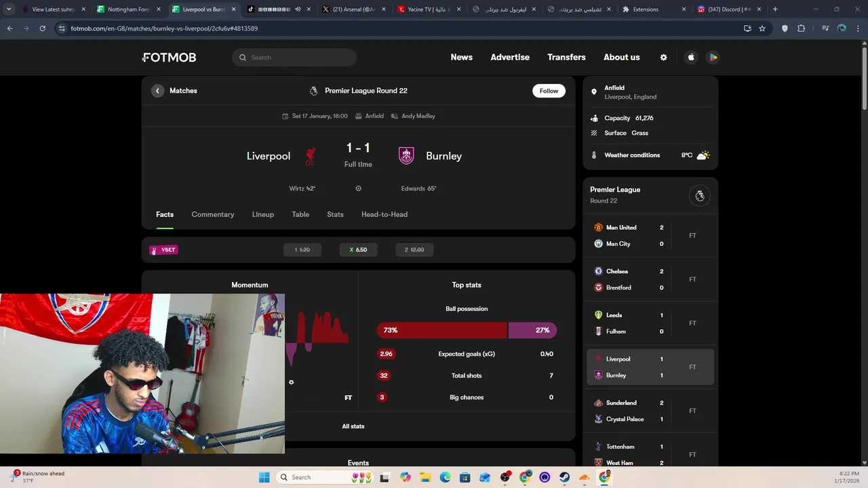Toggle the Follow button for this match
The width and height of the screenshot is (868, 488).
coord(549,91)
